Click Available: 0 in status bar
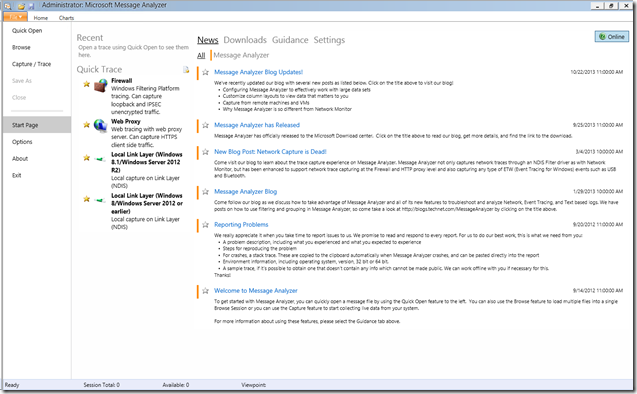The width and height of the screenshot is (637, 394). coord(176,385)
